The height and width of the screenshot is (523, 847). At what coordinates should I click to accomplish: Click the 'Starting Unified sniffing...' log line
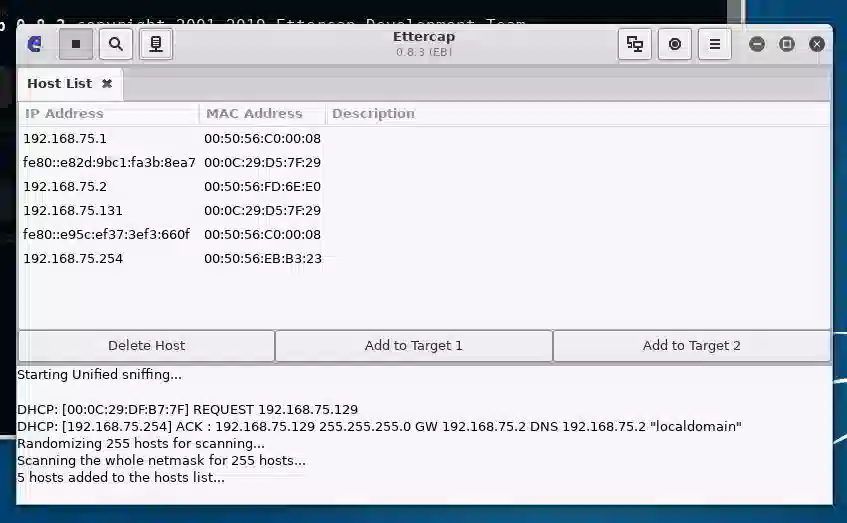99,374
